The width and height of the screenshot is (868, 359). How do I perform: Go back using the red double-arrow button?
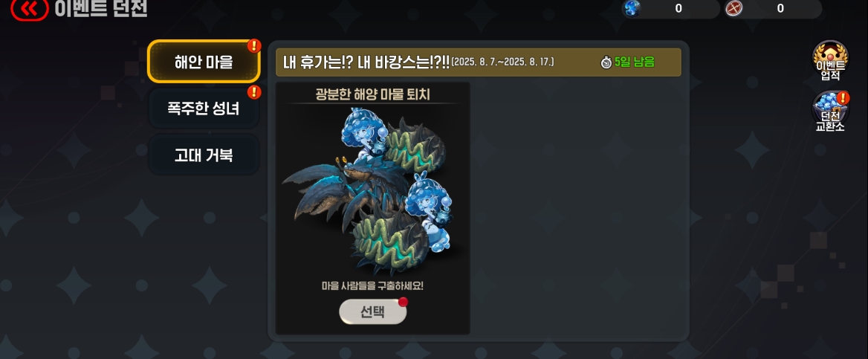[29, 8]
